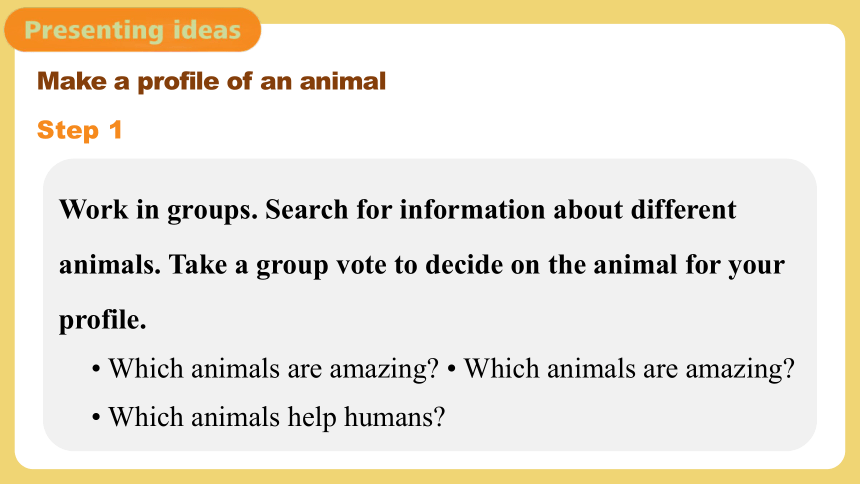Click the word ideas in the orange badge
This screenshot has height=484, width=860.
tap(207, 30)
